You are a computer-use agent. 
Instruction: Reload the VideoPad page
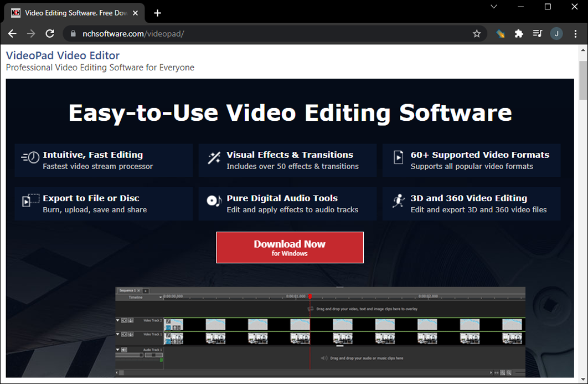pos(50,34)
